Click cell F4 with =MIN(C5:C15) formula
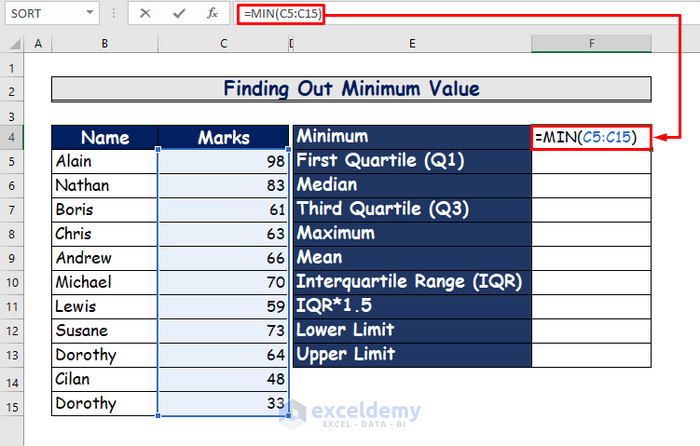This screenshot has height=446, width=700. pos(591,137)
